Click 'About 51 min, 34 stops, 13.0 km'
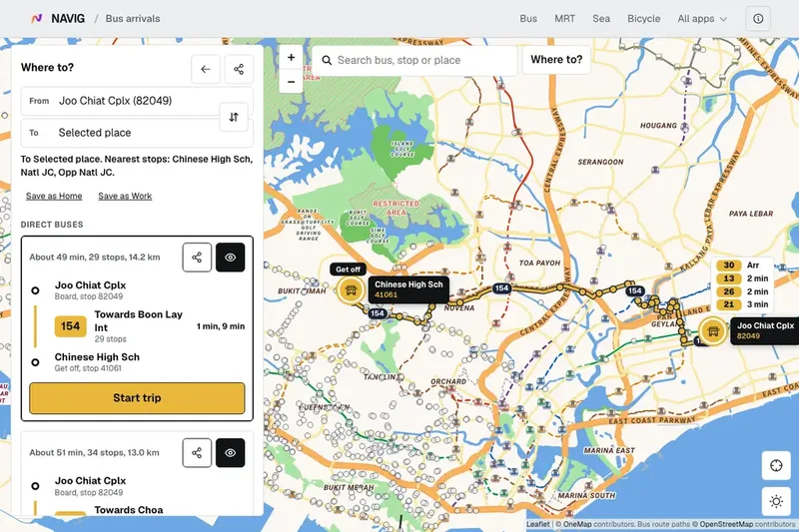The image size is (799, 532). point(94,452)
